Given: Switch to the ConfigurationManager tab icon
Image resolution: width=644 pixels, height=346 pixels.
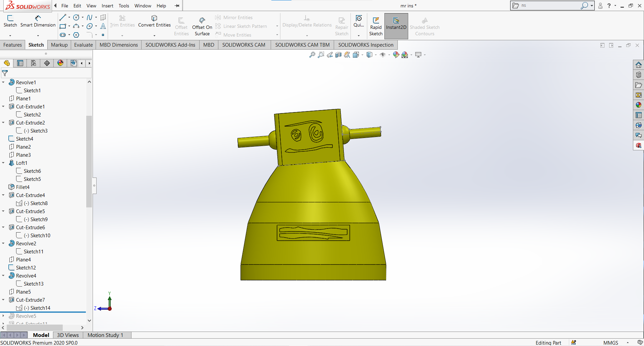Looking at the screenshot, I should coord(34,63).
